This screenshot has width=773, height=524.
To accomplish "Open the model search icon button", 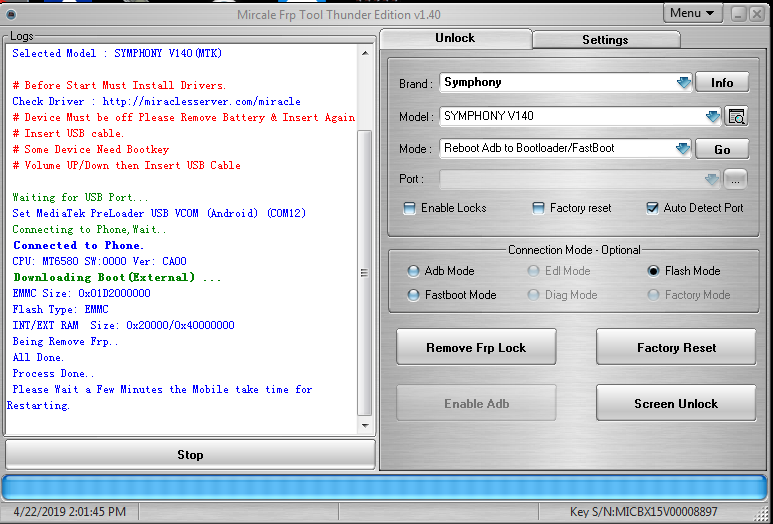I will tap(736, 117).
